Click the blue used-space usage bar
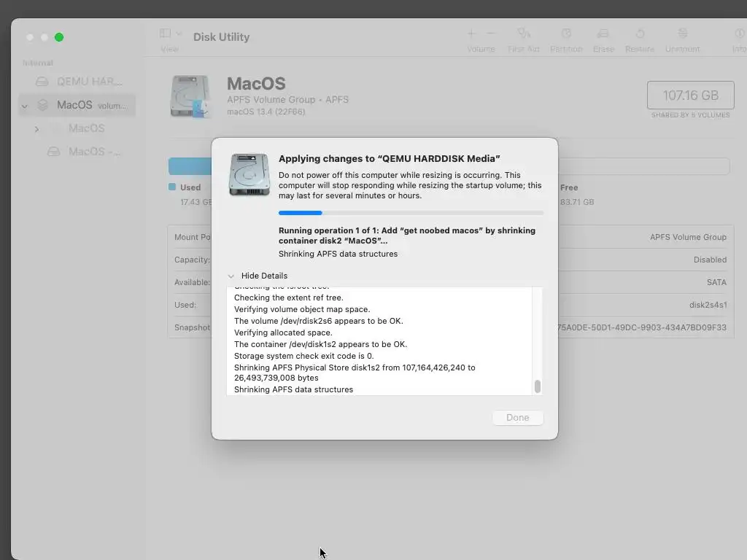Image resolution: width=747 pixels, height=560 pixels. (190, 166)
